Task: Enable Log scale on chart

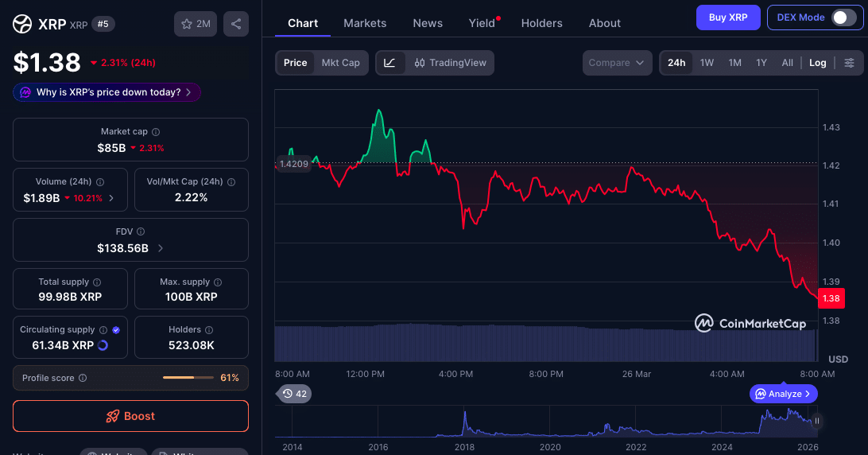Action: 818,63
